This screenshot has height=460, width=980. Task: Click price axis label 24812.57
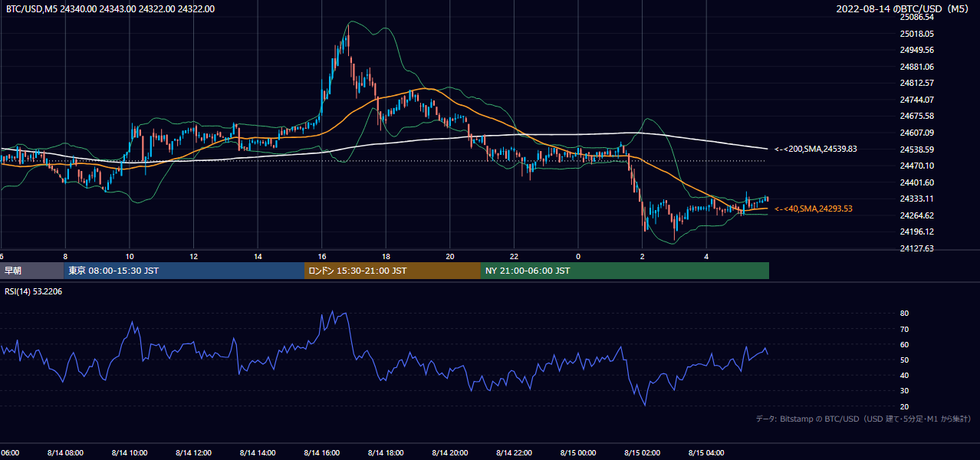[917, 83]
